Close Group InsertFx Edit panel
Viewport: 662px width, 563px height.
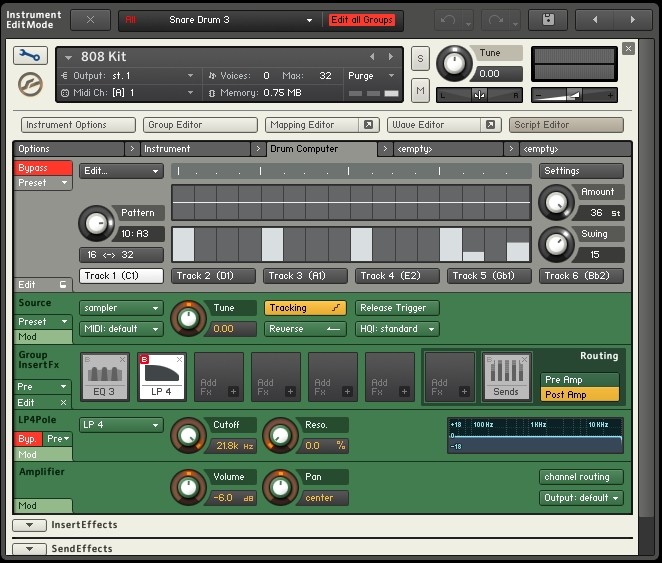pos(63,403)
